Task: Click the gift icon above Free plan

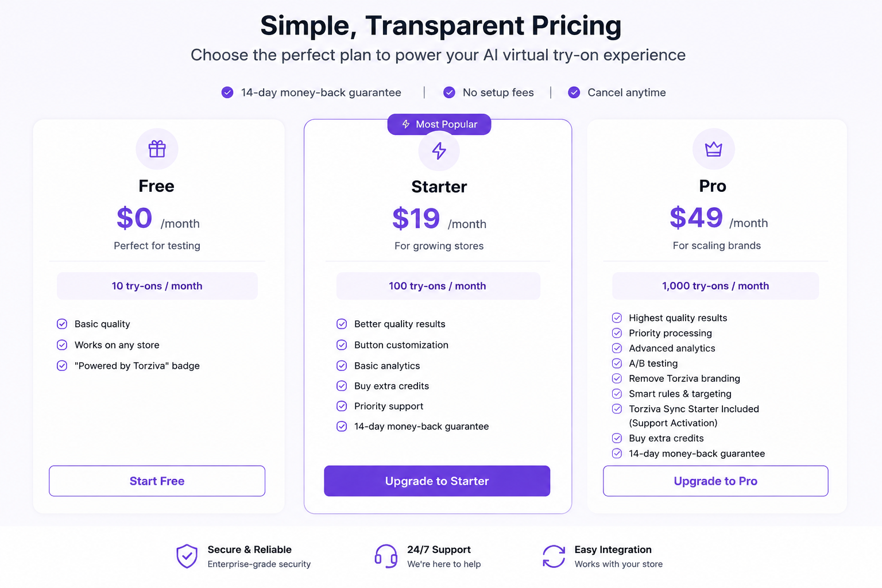Action: pos(157,149)
